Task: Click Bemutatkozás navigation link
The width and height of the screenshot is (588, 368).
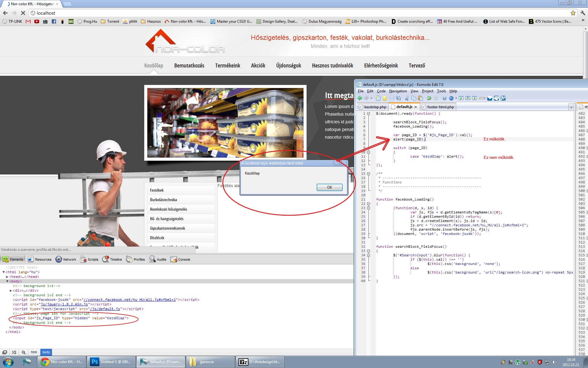Action: pyautogui.click(x=189, y=66)
